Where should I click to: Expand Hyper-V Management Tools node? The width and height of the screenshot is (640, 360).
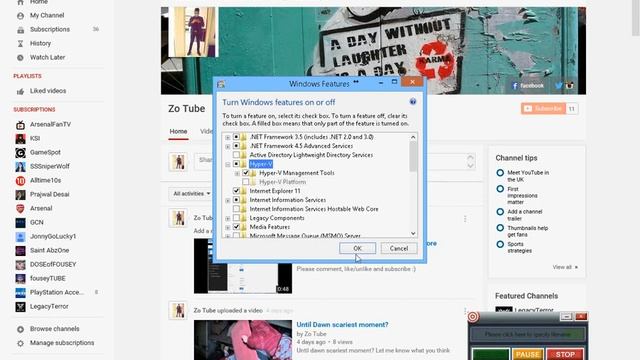coord(237,173)
